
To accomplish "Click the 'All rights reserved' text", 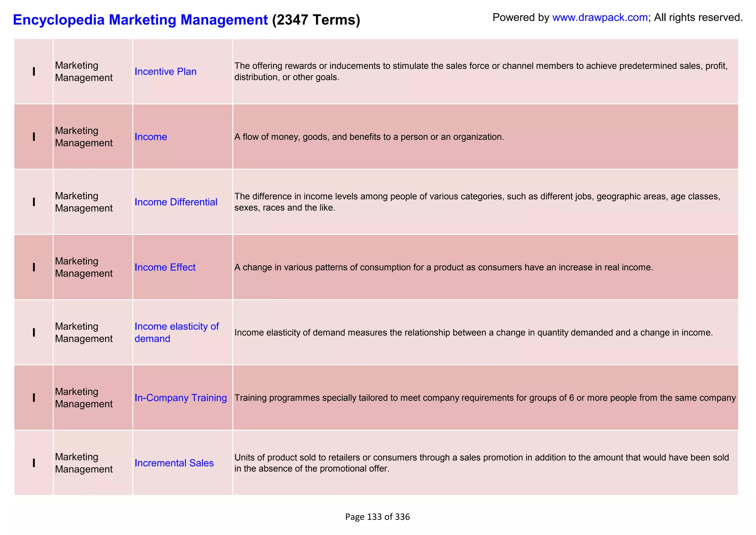I will point(698,17).
